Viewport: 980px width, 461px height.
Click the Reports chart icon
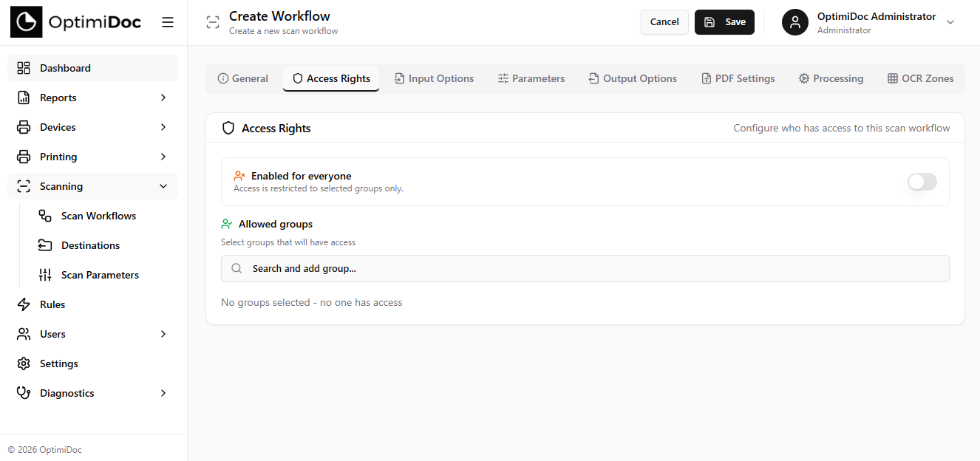click(24, 98)
